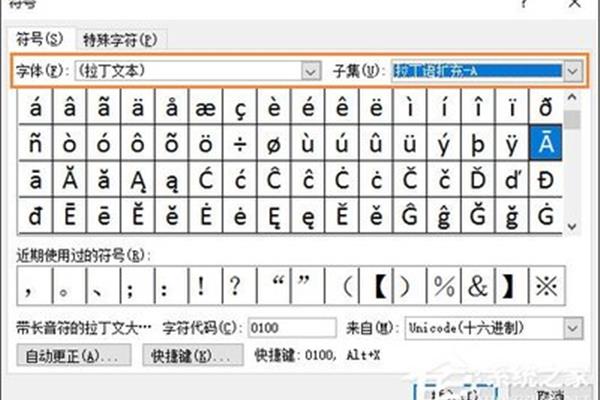600x400 pixels.
Task: Select the ø symbol in the grid
Action: pos(274,144)
